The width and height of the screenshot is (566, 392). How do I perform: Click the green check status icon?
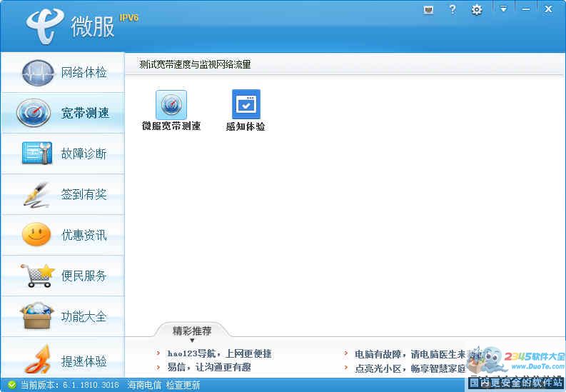(12, 385)
